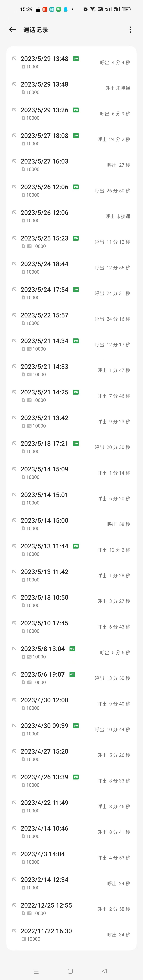Tap the back arrow beside 通话记录
143x980 pixels.
click(13, 30)
